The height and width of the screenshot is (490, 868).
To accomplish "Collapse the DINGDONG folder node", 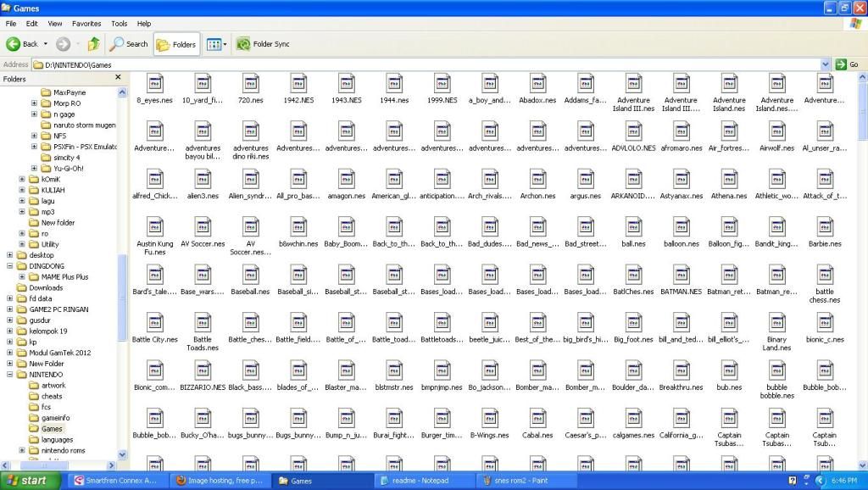I will coord(10,265).
